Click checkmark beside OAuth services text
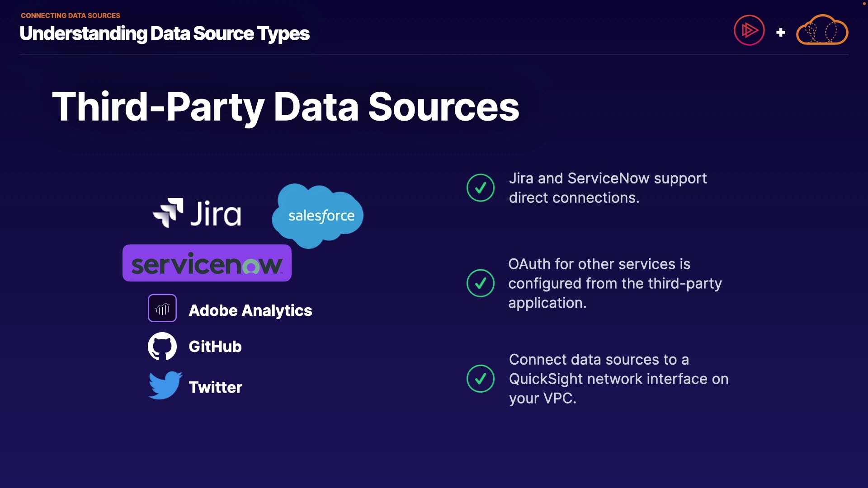 pyautogui.click(x=481, y=283)
